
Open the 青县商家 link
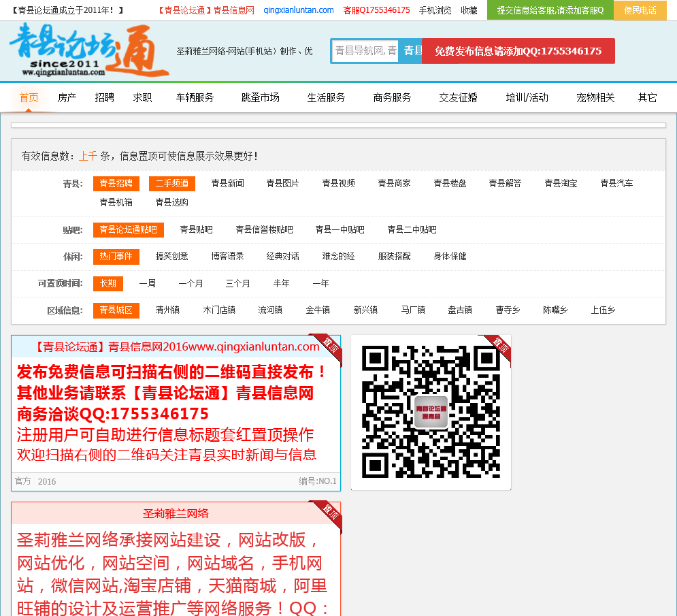pos(394,184)
